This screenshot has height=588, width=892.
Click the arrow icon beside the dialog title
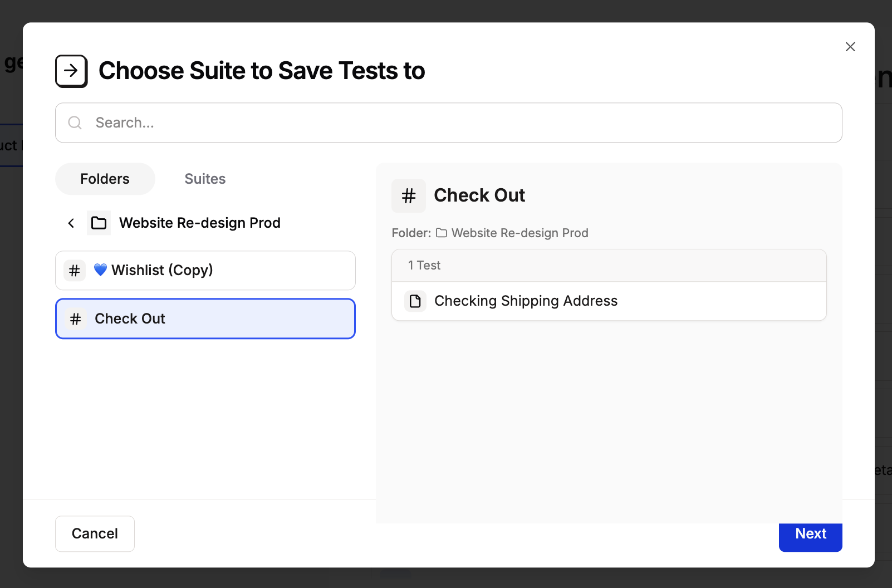coord(71,71)
